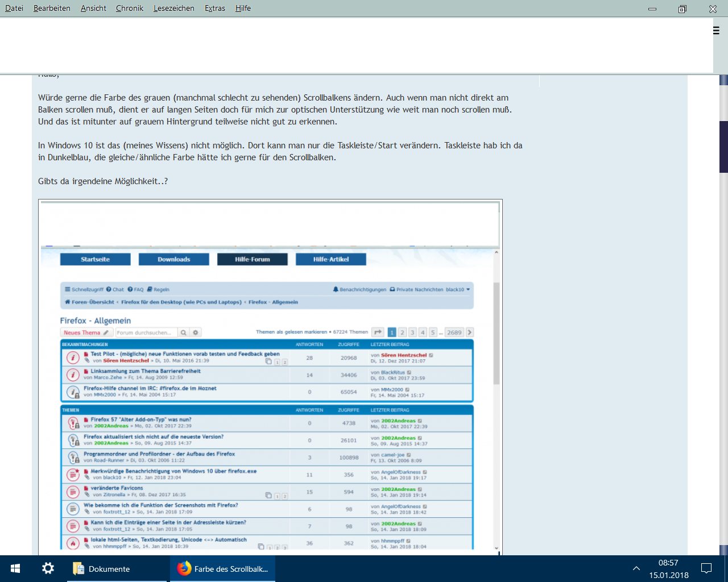Click the jump-to-page arrow icon
Image resolution: width=728 pixels, height=582 pixels.
click(x=378, y=332)
